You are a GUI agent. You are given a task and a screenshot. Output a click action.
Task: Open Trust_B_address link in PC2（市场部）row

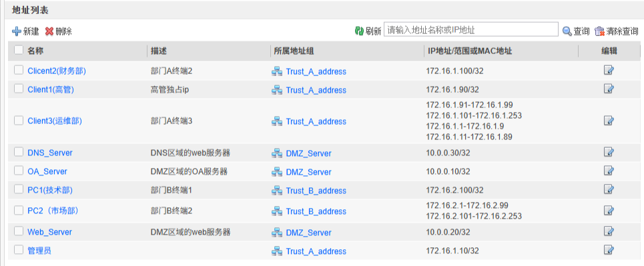316,211
